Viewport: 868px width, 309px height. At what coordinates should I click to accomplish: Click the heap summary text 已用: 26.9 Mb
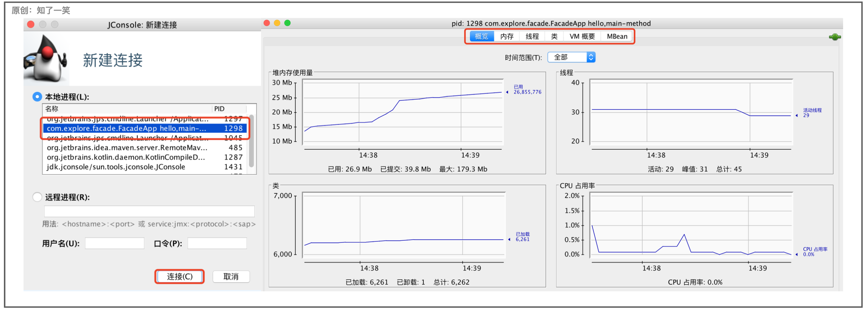coord(350,169)
